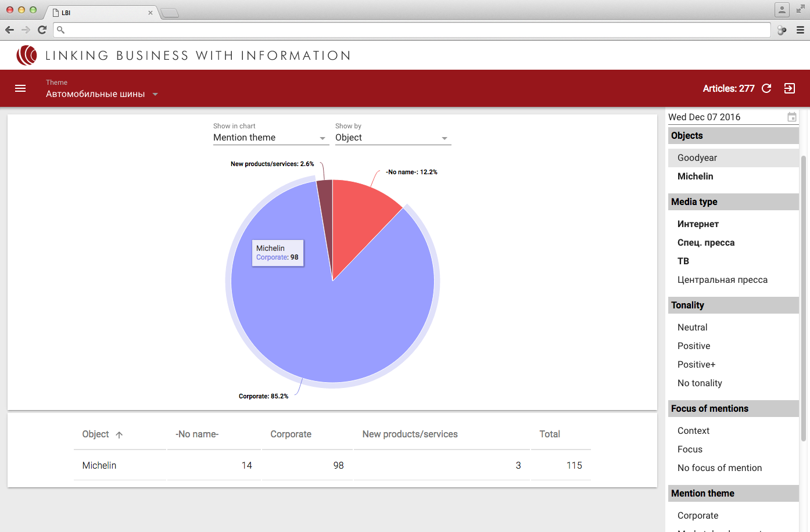Screen dimensions: 810x532
Task: Toggle the Интернет media type filter
Action: coord(733,224)
